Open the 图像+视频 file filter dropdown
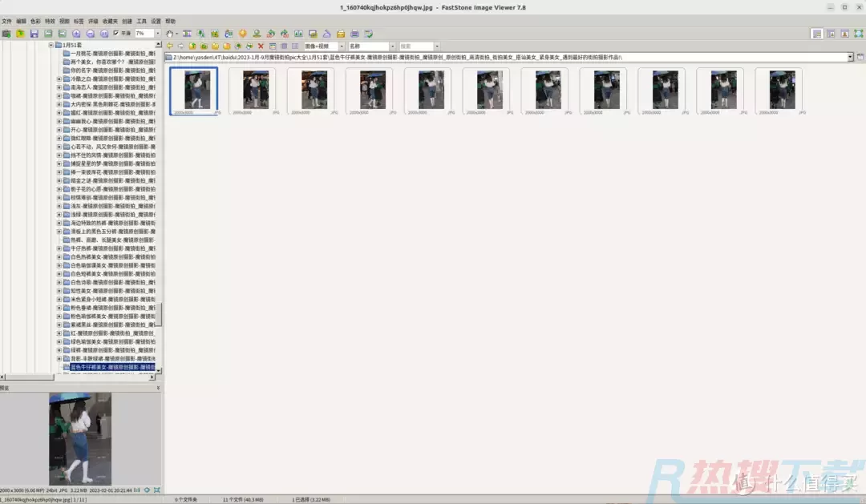The width and height of the screenshot is (866, 504). click(343, 46)
